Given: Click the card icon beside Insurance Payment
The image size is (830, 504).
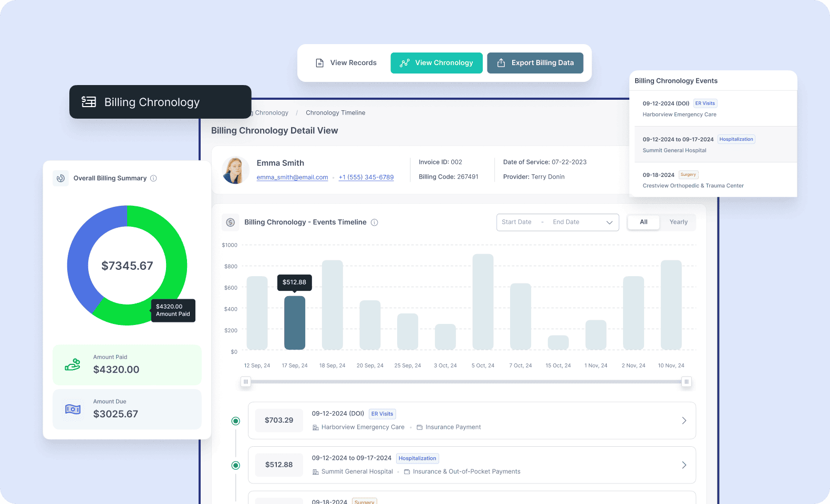Looking at the screenshot, I should 420,427.
